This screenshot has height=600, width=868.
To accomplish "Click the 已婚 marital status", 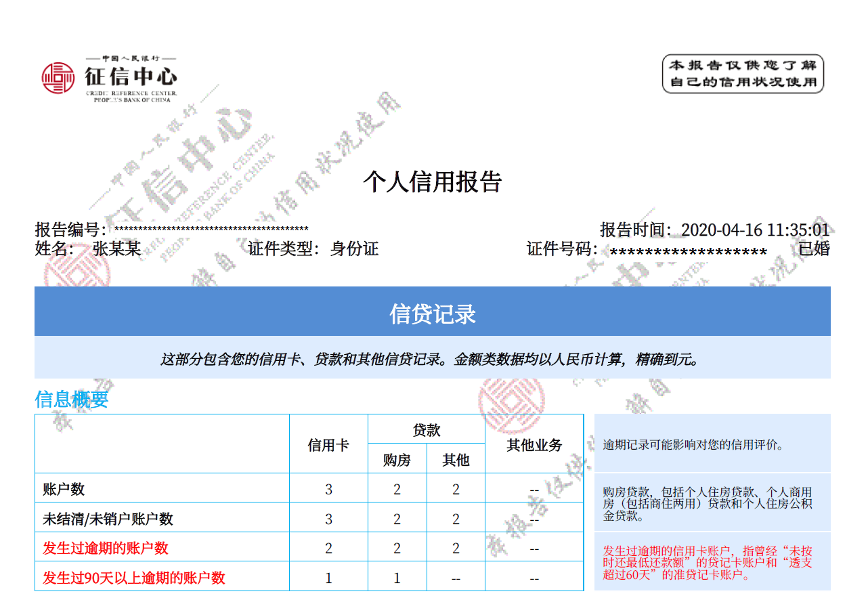I will pyautogui.click(x=815, y=249).
